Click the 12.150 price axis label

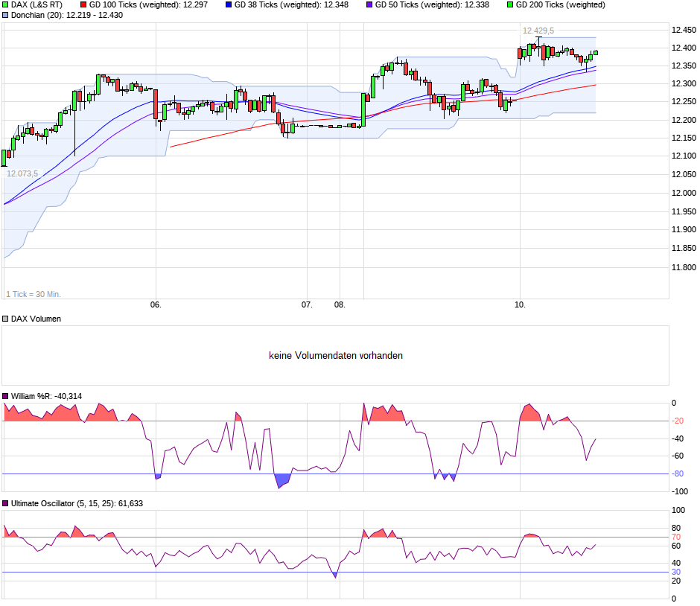click(x=684, y=138)
